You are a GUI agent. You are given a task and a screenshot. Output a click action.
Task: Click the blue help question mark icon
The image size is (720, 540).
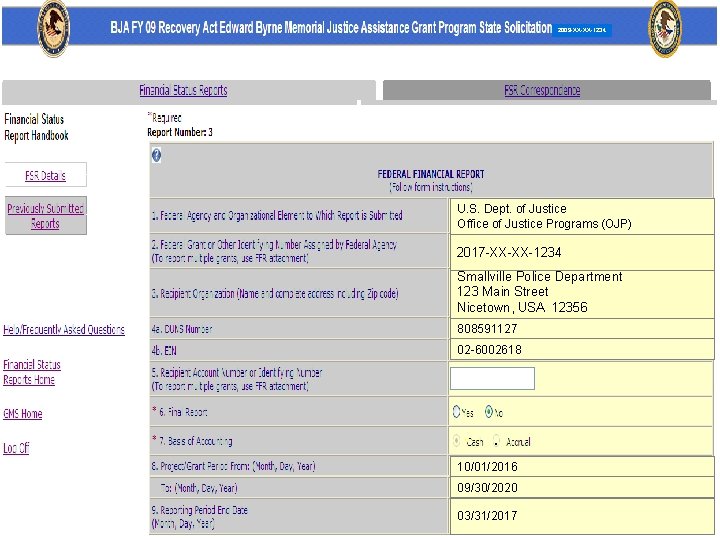point(156,156)
